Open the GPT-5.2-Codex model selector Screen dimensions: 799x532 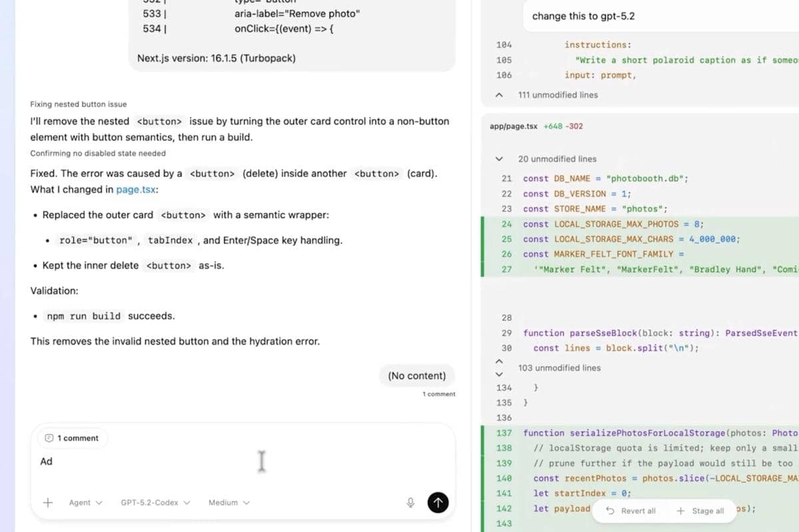pyautogui.click(x=155, y=503)
